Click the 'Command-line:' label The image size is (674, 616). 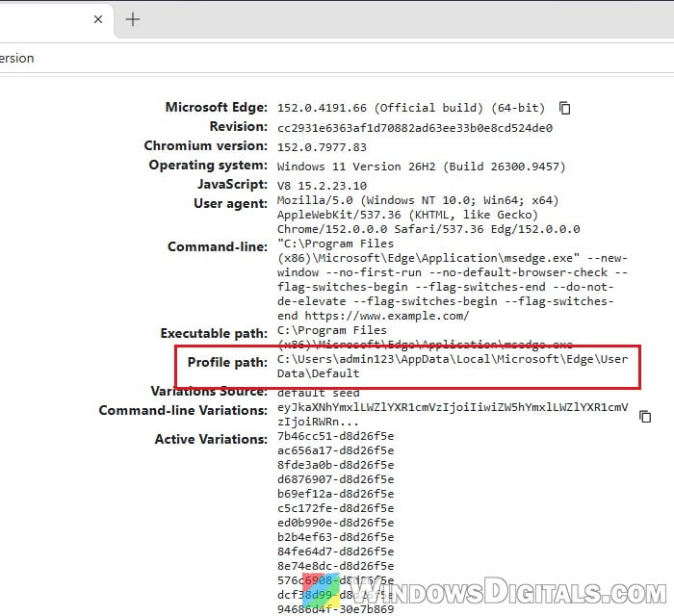click(218, 247)
